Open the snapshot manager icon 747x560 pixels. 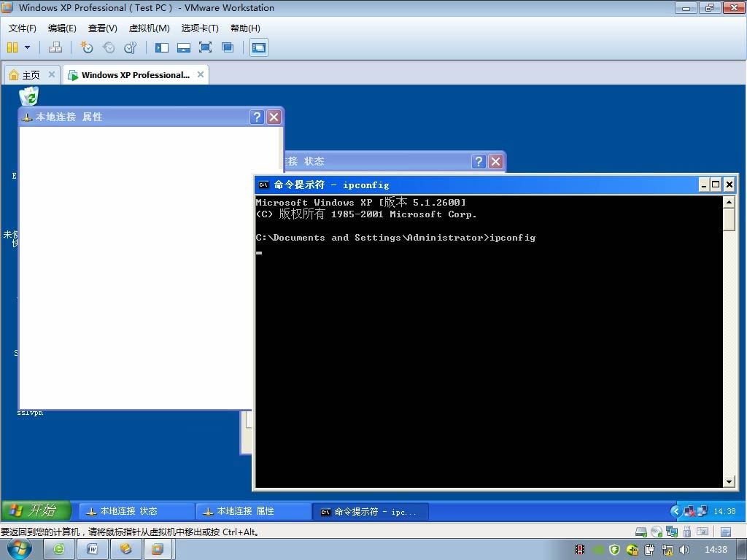click(130, 47)
